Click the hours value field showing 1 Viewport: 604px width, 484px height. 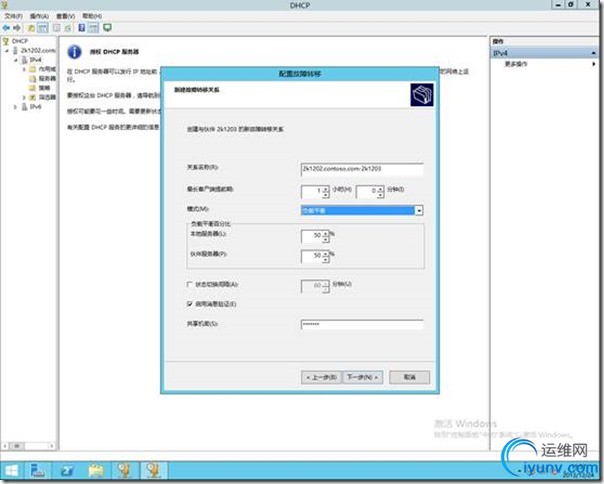312,192
